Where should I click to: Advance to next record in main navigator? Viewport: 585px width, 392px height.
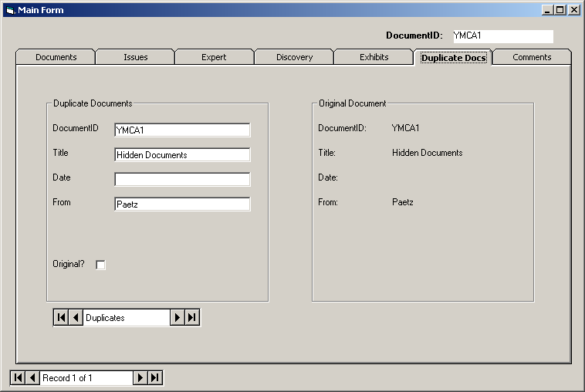tap(140, 377)
